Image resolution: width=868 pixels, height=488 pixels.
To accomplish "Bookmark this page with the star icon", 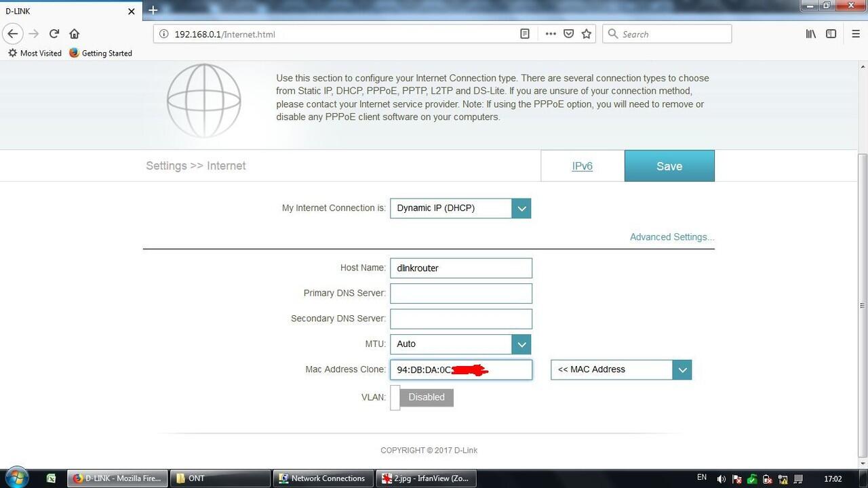I will click(586, 33).
